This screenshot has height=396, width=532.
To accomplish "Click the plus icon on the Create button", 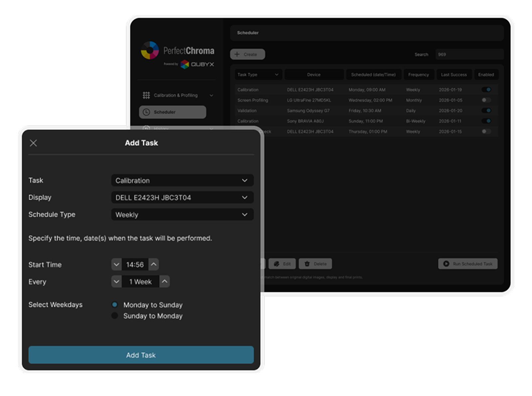I will [x=237, y=54].
